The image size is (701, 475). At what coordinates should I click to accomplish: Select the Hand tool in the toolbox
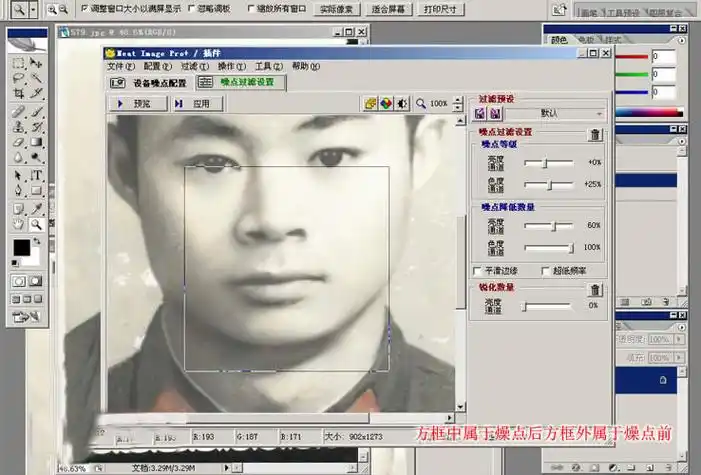(18, 226)
